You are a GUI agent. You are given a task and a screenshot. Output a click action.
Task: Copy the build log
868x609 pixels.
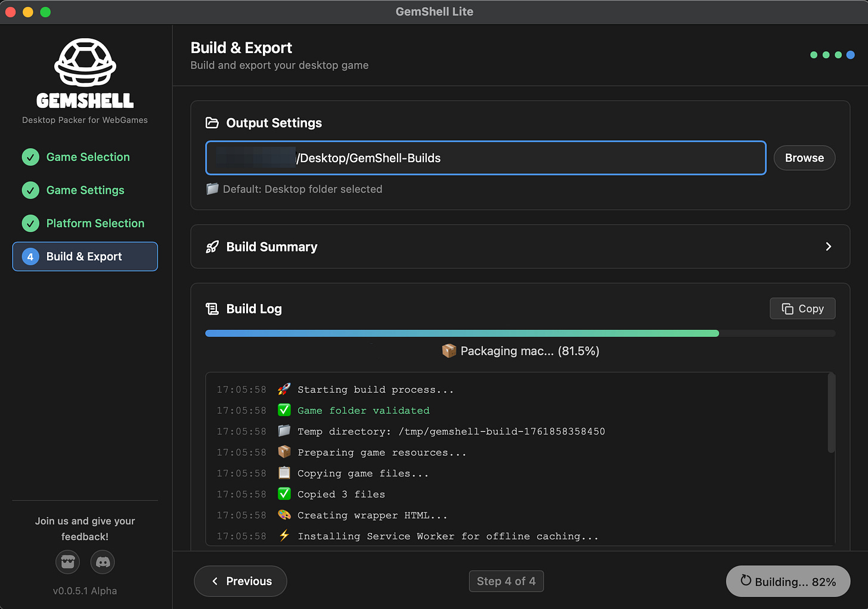802,309
